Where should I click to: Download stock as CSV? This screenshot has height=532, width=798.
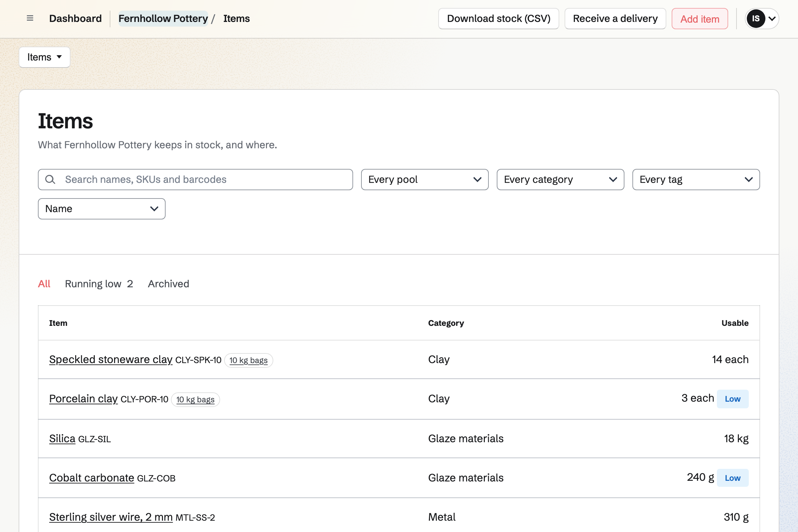[x=498, y=19]
